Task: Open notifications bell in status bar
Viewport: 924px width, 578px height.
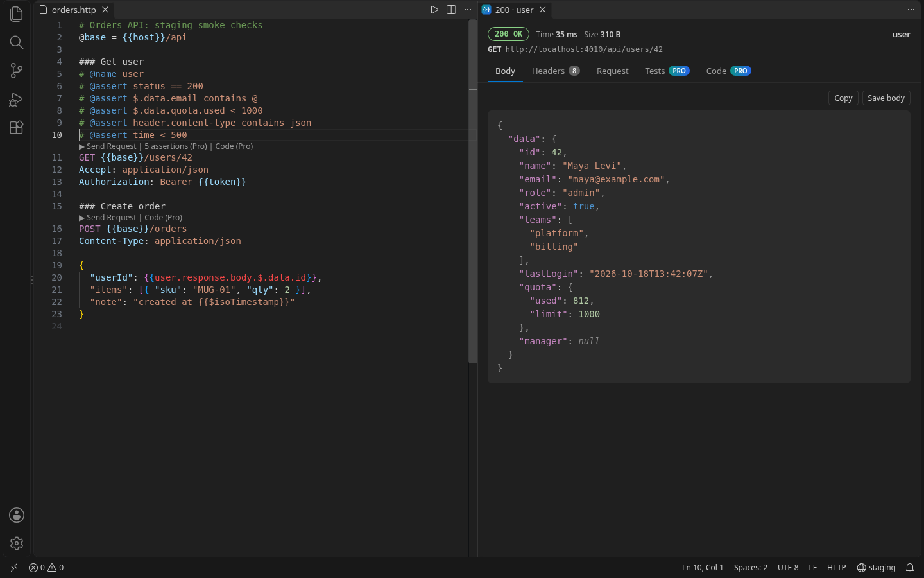Action: click(910, 568)
